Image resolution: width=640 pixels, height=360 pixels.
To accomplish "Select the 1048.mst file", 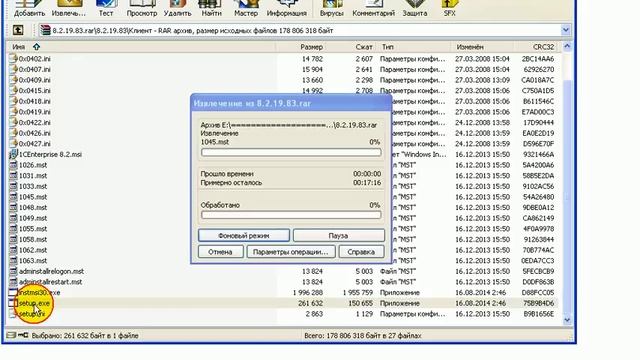I will click(x=33, y=207).
